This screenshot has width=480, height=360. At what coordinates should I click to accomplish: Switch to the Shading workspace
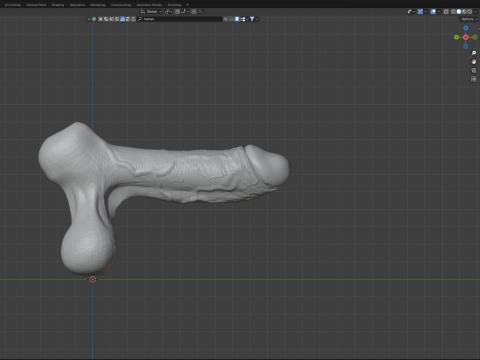point(58,5)
